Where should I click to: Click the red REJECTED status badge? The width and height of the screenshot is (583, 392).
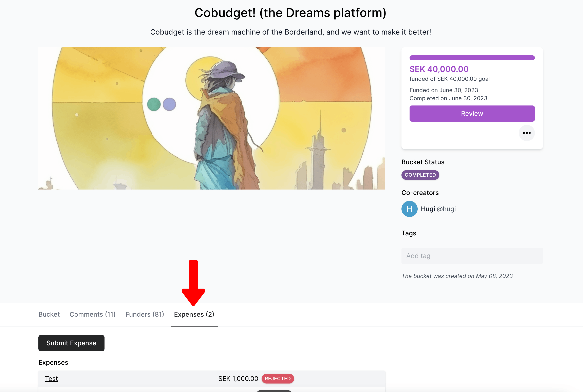[278, 378]
